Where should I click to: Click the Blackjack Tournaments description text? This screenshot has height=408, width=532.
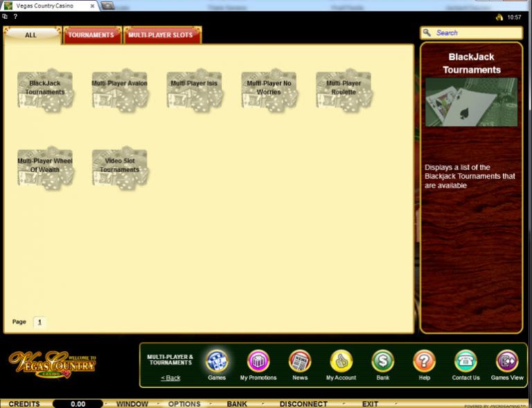(470, 177)
